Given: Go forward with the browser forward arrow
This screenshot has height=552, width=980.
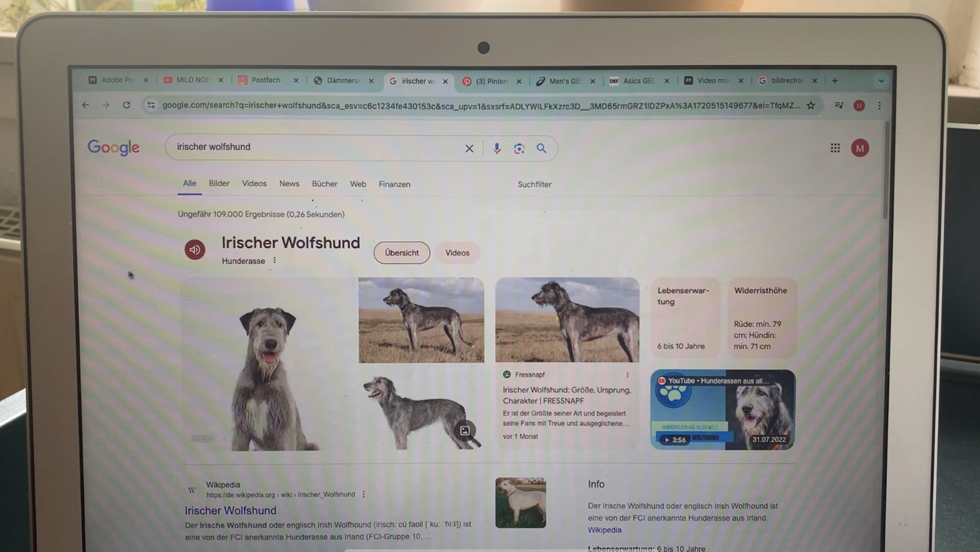Looking at the screenshot, I should coord(105,105).
